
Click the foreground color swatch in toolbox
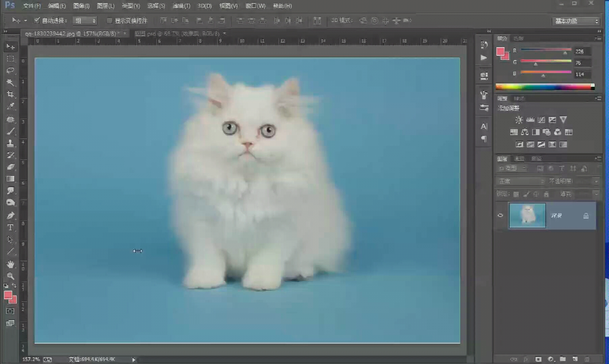click(x=8, y=295)
